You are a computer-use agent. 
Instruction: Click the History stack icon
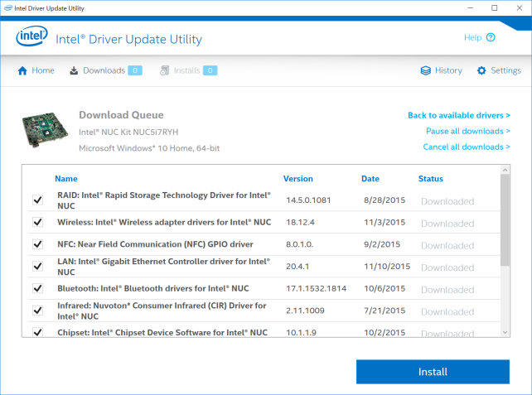tap(425, 70)
